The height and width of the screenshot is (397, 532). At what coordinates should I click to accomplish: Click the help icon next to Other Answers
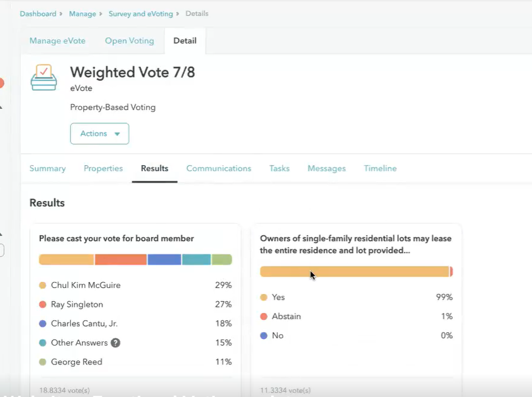click(x=115, y=343)
